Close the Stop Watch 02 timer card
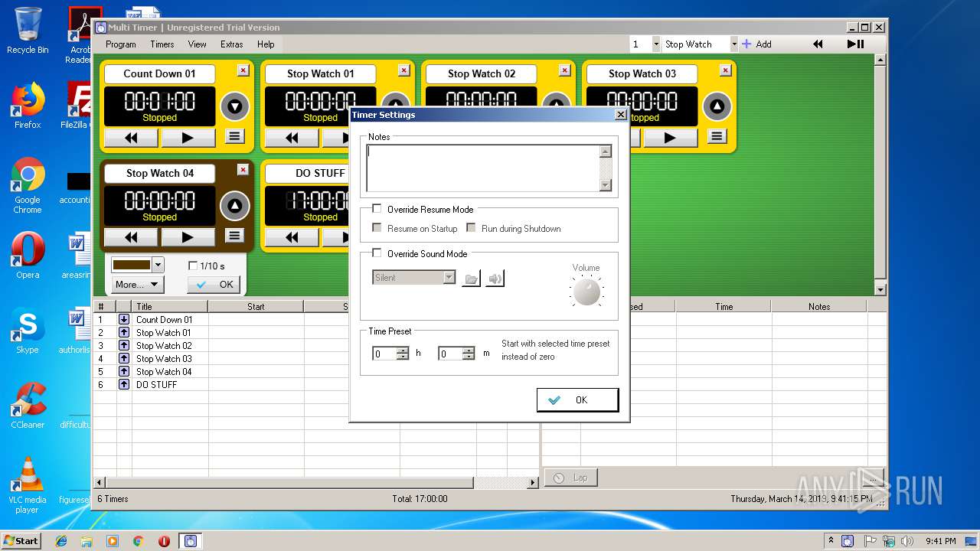 point(564,70)
